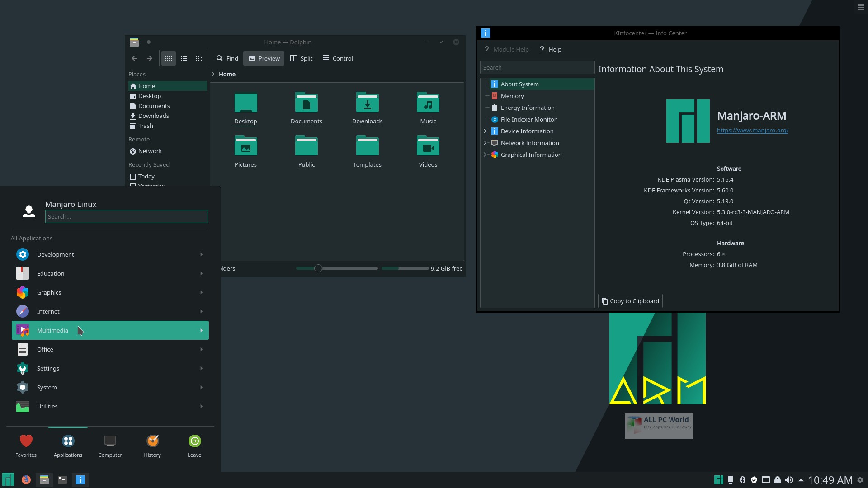Viewport: 868px width, 488px height.
Task: Open the Templates folder icon
Action: point(367,152)
